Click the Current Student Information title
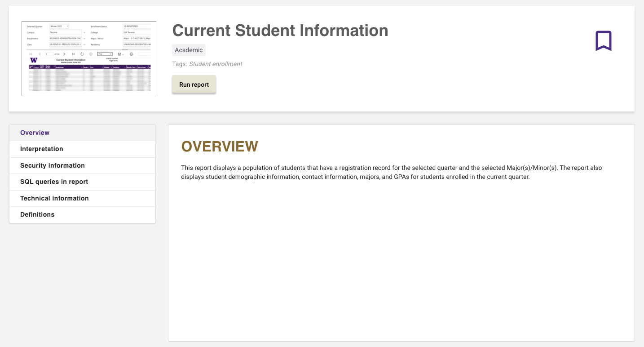The width and height of the screenshot is (644, 347). click(x=280, y=31)
